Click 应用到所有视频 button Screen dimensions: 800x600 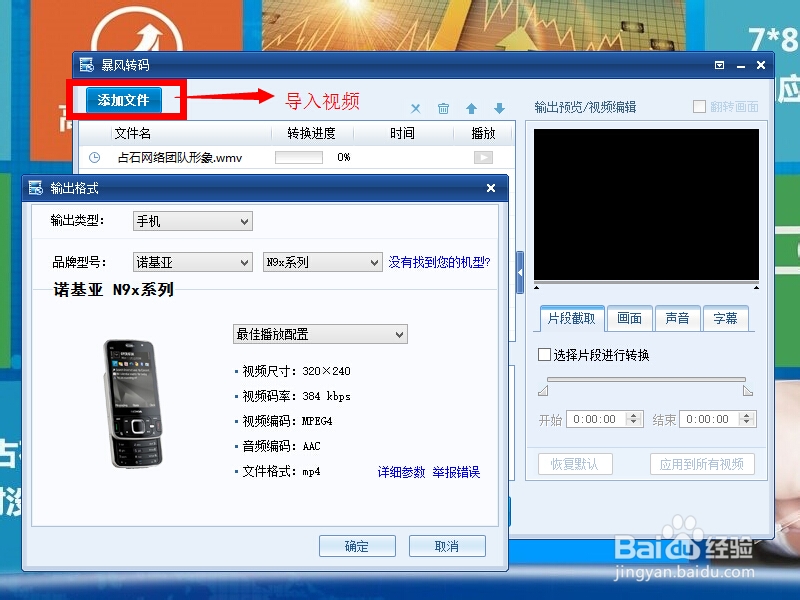point(702,464)
